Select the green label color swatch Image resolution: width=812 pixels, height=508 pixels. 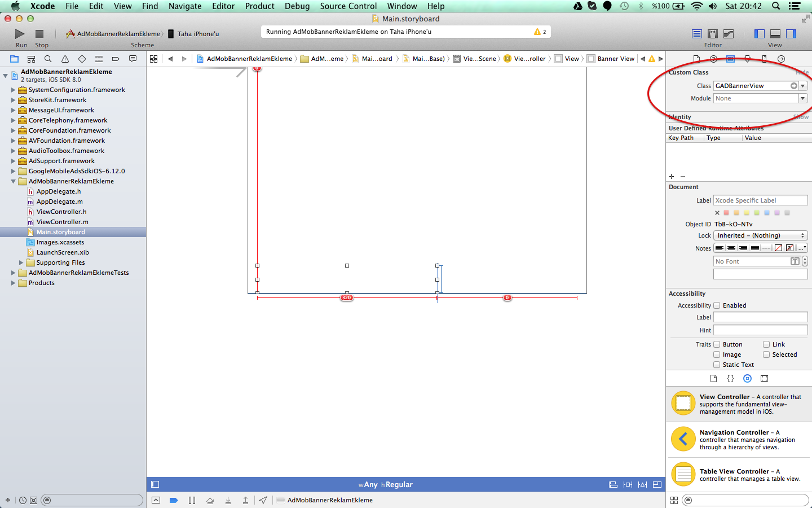point(757,213)
